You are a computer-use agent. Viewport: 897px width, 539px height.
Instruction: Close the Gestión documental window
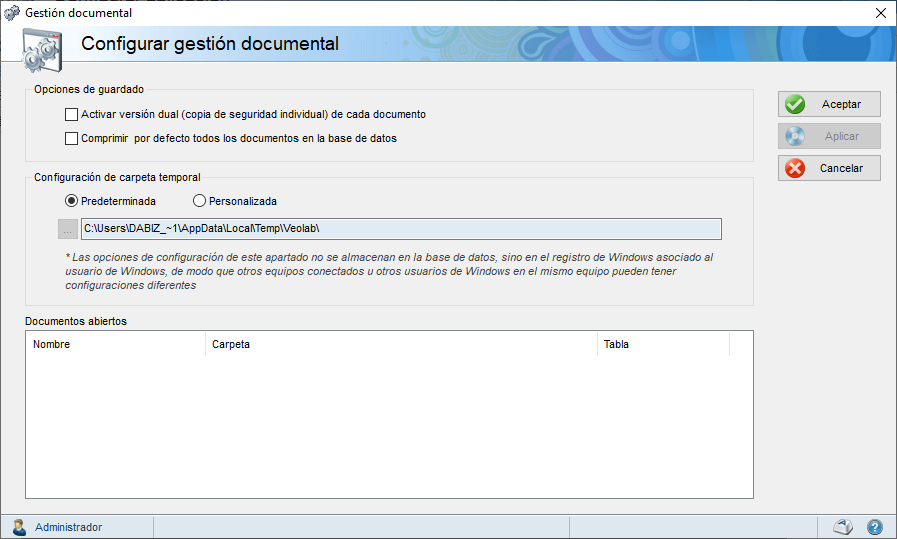tap(881, 13)
